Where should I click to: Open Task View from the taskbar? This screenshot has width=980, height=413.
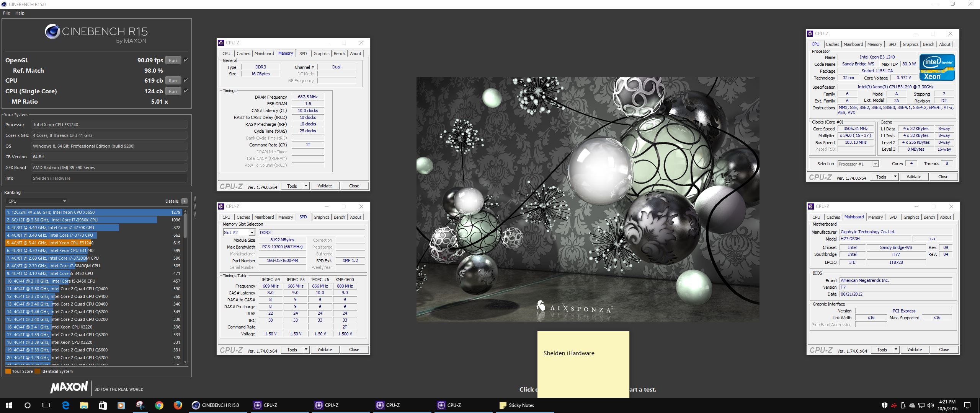coord(46,405)
